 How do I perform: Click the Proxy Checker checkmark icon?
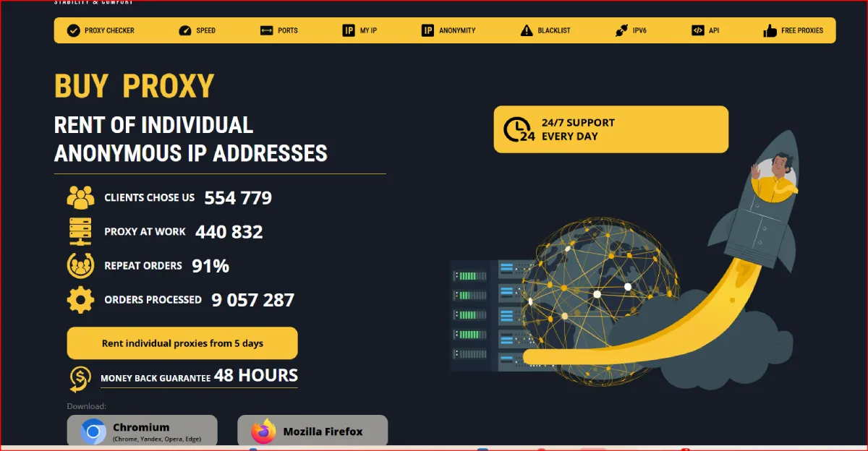click(73, 30)
